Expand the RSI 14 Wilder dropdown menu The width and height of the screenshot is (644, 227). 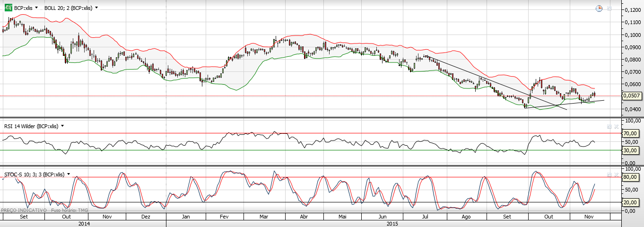coord(62,126)
